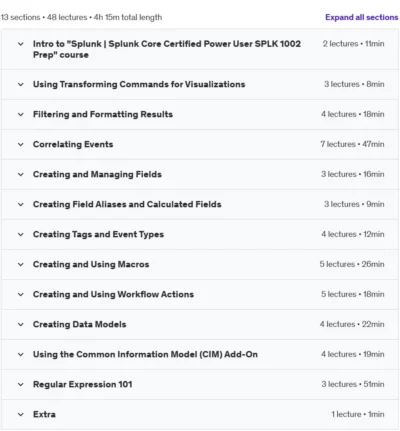Expand chevron beside Using Transforming Commands for Visualizations
Viewport: 400px width, 431px height.
coord(21,84)
